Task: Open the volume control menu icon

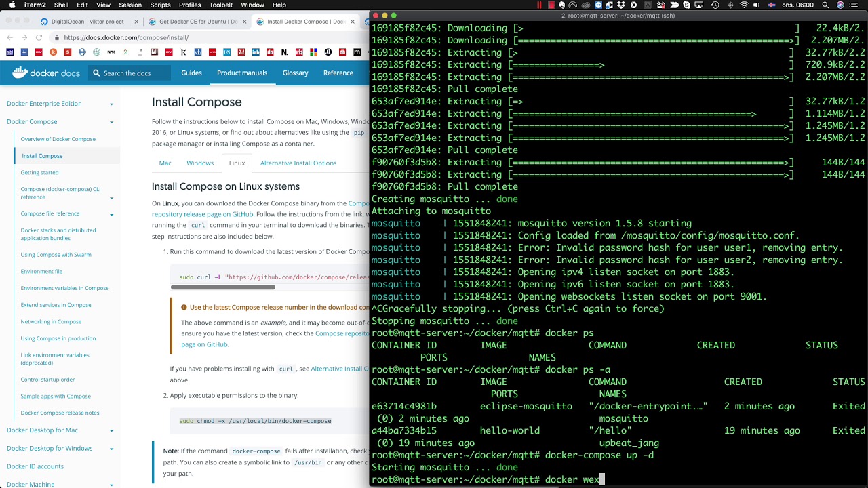Action: tap(757, 5)
